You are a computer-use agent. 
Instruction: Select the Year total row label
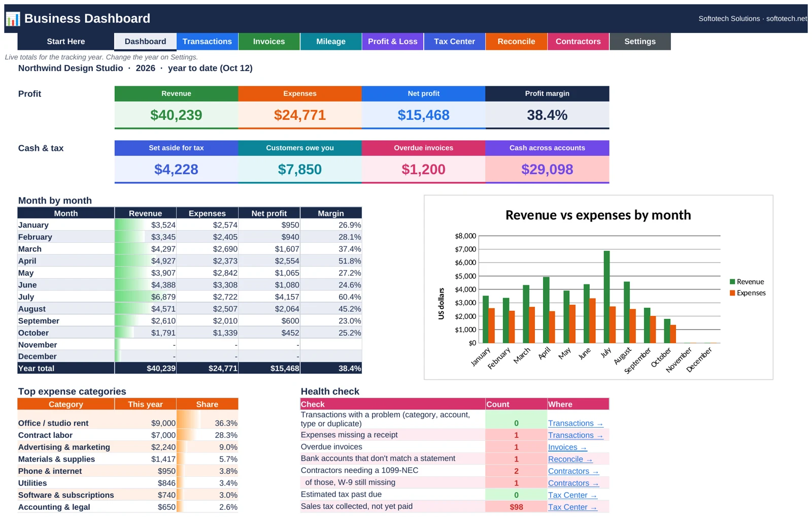(x=66, y=369)
